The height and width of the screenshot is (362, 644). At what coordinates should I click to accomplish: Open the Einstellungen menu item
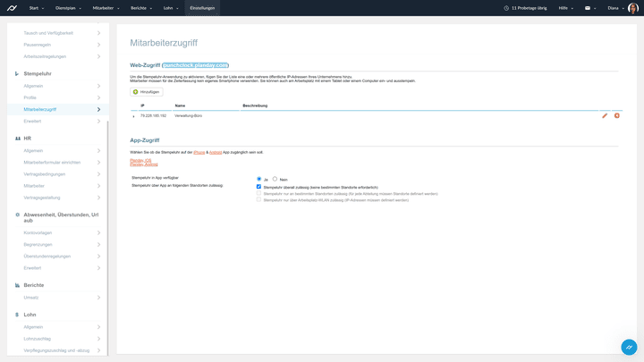tap(202, 7)
